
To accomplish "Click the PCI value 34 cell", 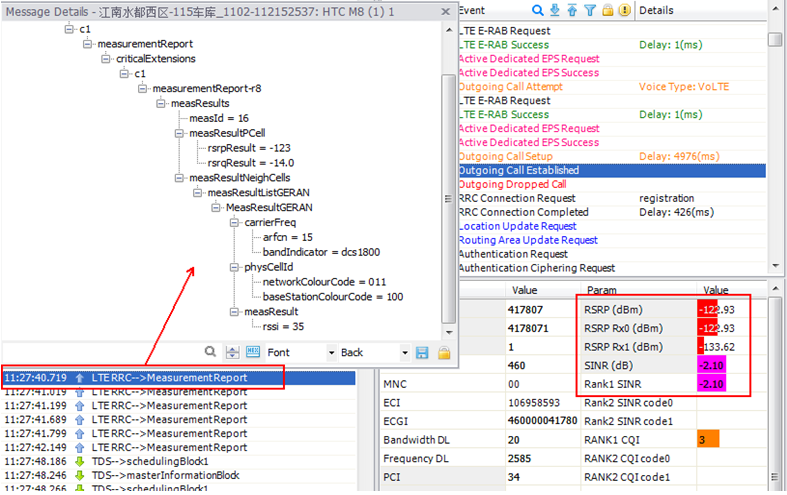I will [543, 477].
